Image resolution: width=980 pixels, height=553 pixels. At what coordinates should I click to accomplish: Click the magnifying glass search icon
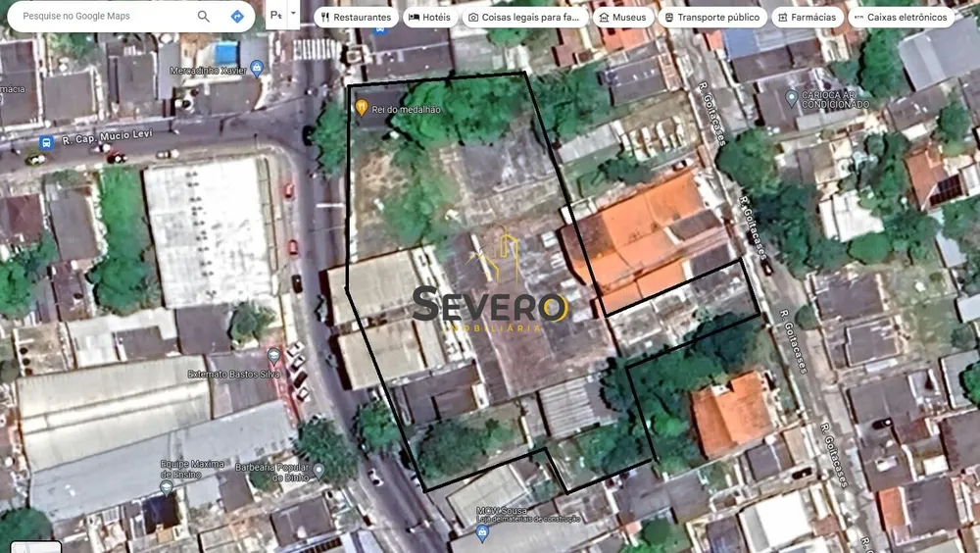tap(204, 17)
